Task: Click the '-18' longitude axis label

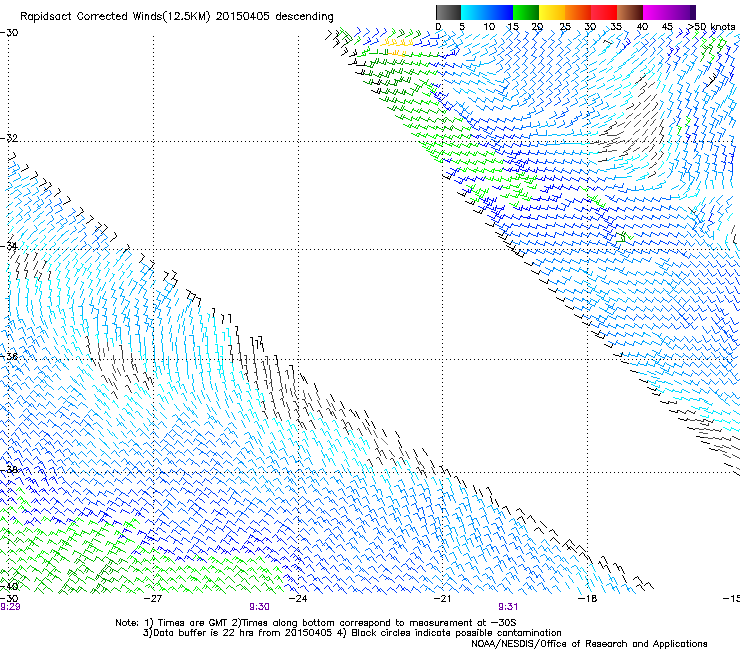Action: point(587,599)
